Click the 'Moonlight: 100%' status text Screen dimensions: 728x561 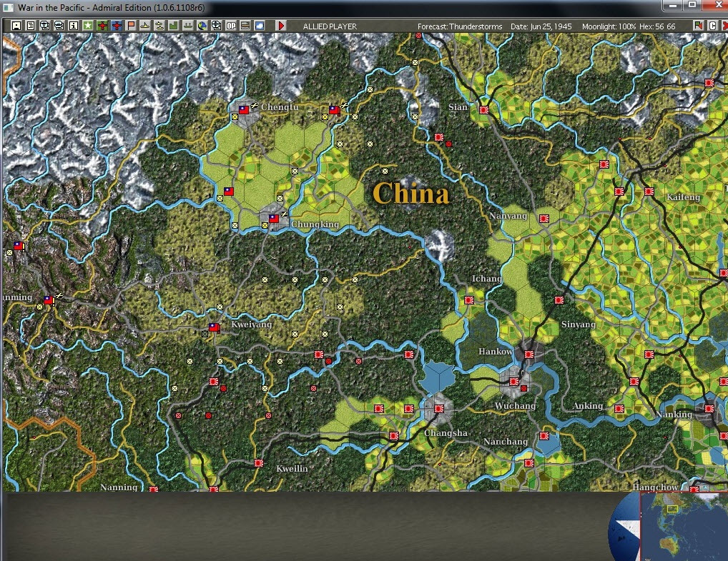tap(609, 26)
